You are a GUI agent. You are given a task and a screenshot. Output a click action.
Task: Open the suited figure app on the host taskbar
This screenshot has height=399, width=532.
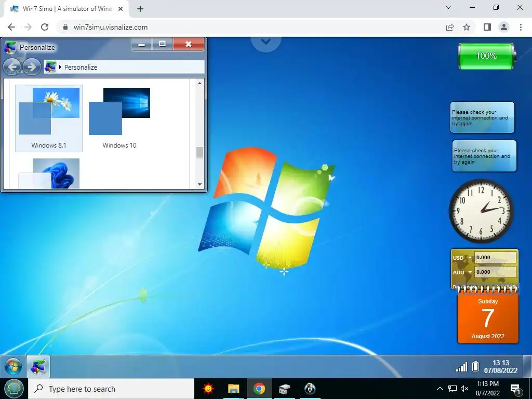tap(310, 389)
